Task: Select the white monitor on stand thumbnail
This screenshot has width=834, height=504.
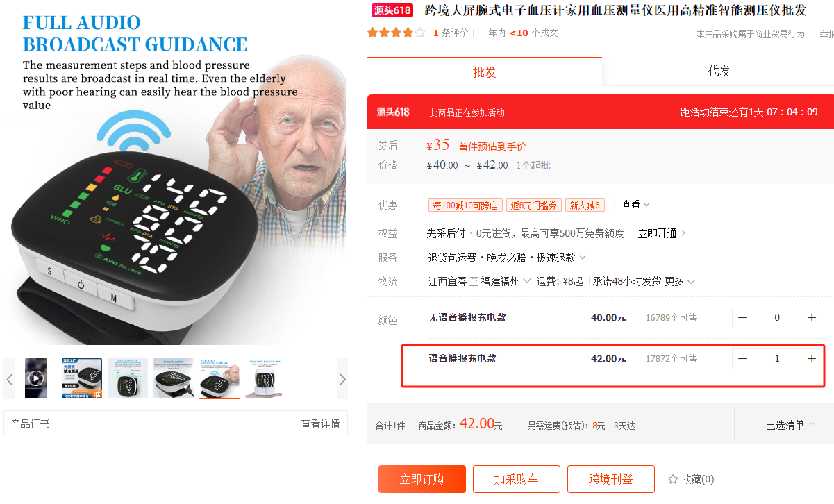Action: (265, 378)
